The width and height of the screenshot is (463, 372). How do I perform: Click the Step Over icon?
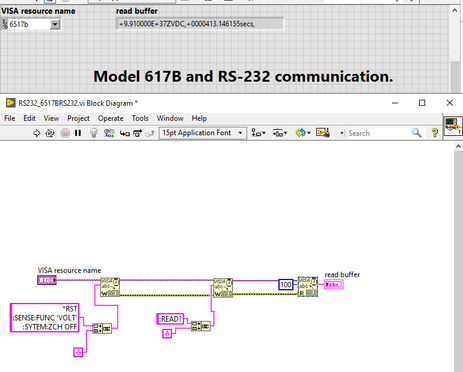[137, 133]
